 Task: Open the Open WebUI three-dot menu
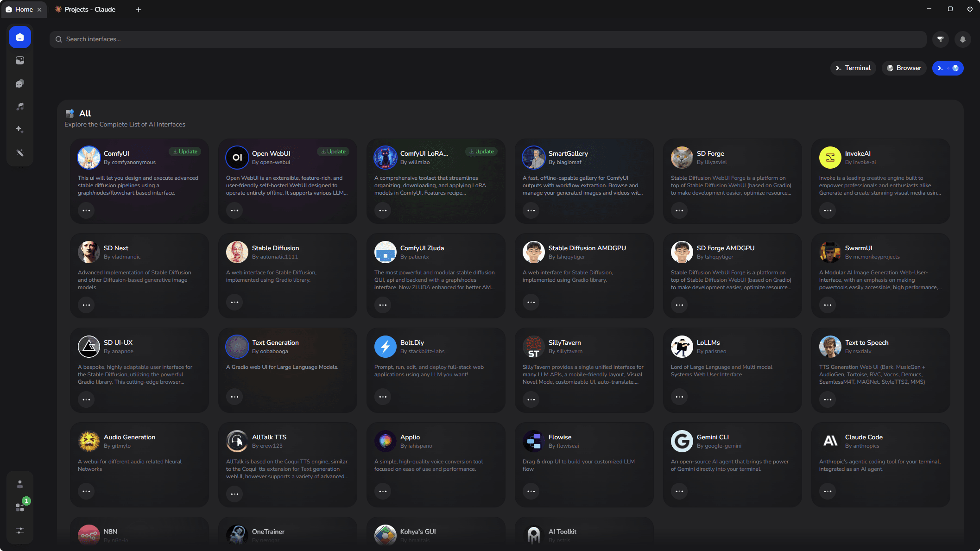[234, 210]
